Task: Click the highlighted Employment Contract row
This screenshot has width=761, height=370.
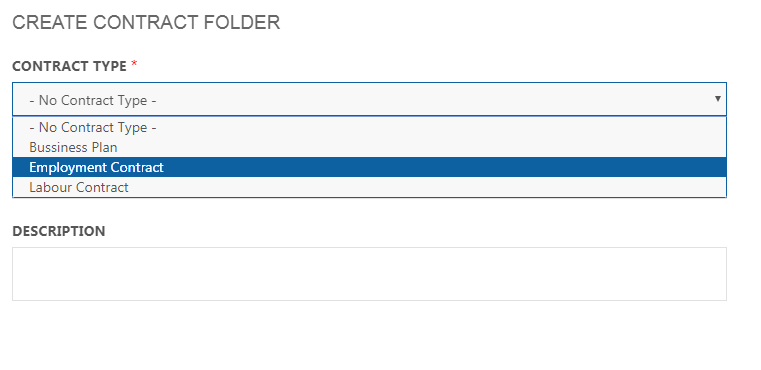Action: tap(369, 167)
